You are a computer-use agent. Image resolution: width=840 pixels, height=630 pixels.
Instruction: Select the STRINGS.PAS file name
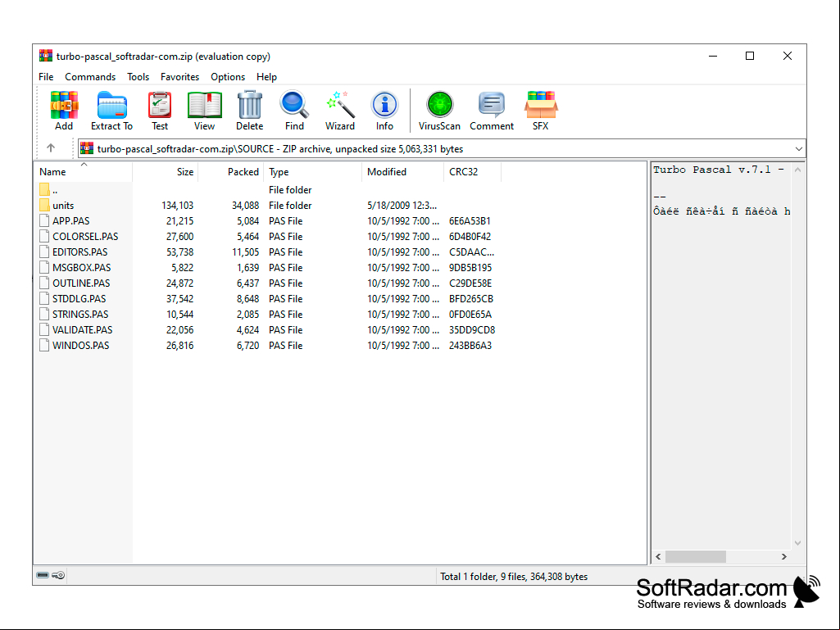80,314
